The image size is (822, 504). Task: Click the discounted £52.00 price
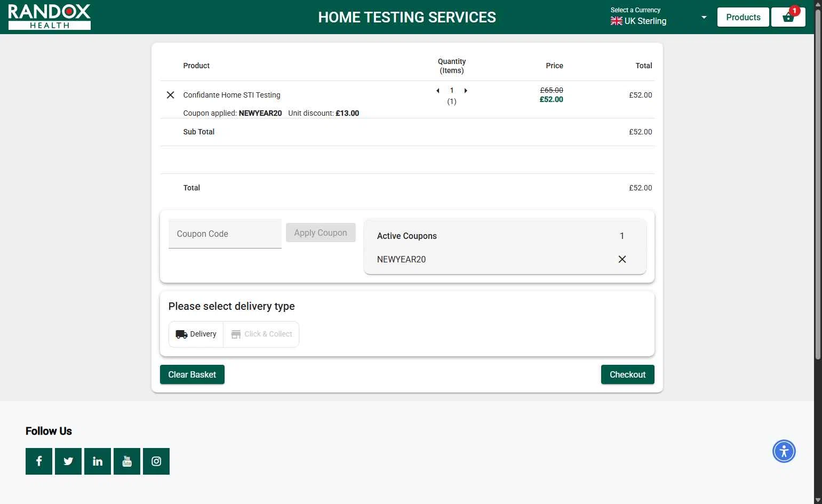click(552, 99)
